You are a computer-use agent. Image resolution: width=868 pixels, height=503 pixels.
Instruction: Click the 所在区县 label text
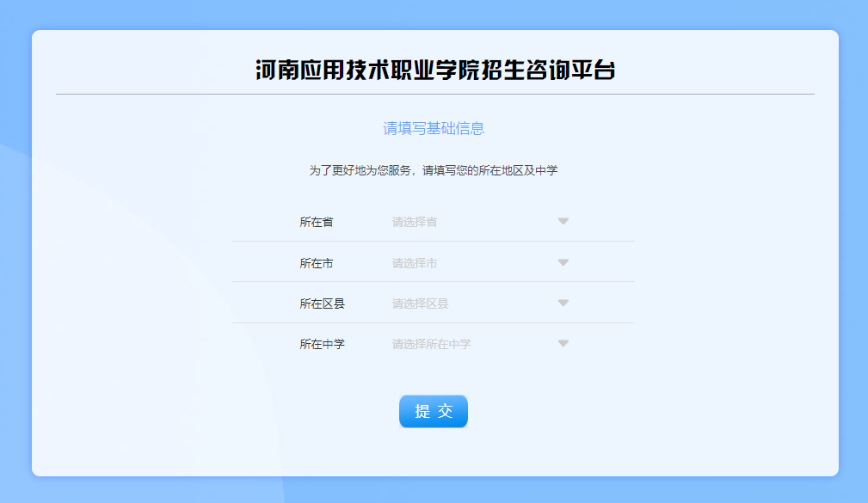(323, 304)
